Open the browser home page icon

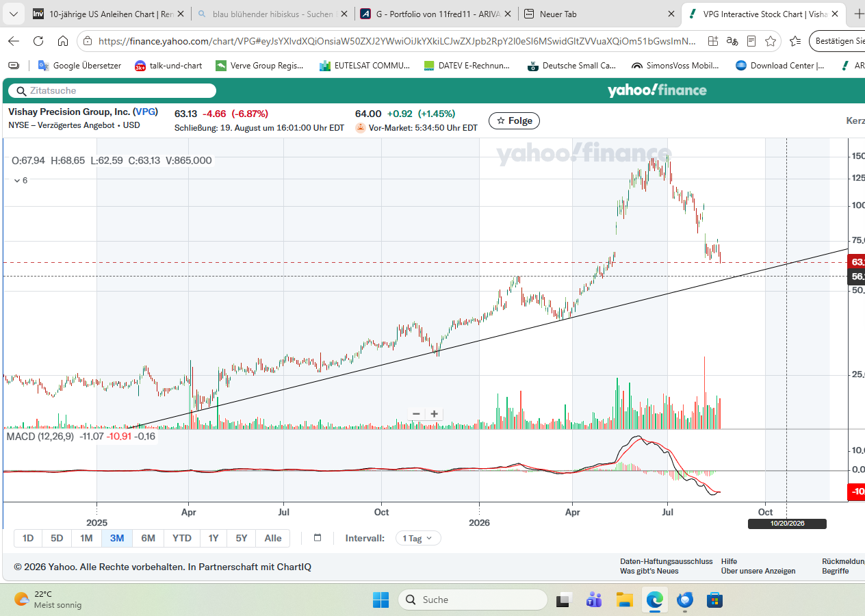coord(63,41)
